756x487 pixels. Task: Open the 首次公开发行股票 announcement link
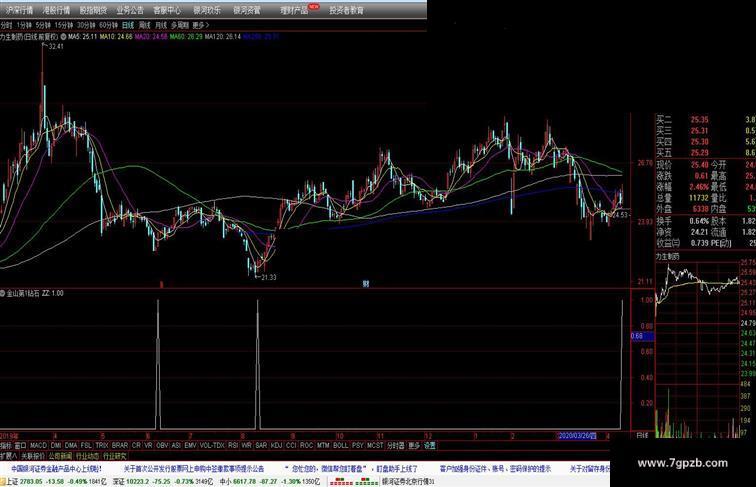(194, 469)
